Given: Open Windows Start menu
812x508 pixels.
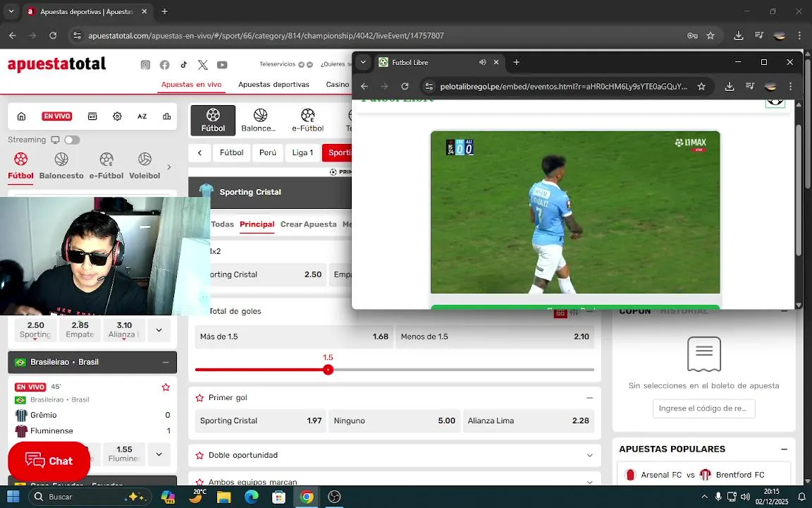Looking at the screenshot, I should click(x=13, y=497).
